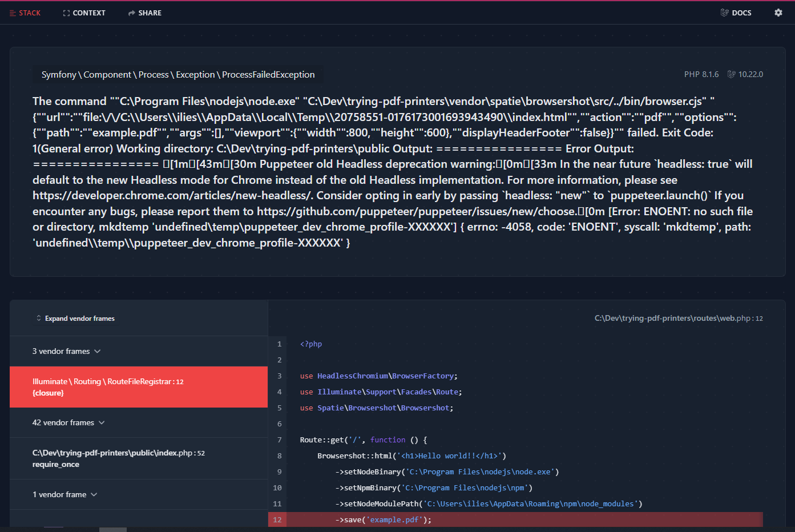Click the ProcessFailedException class badge
This screenshot has height=532, width=795.
(x=177, y=74)
